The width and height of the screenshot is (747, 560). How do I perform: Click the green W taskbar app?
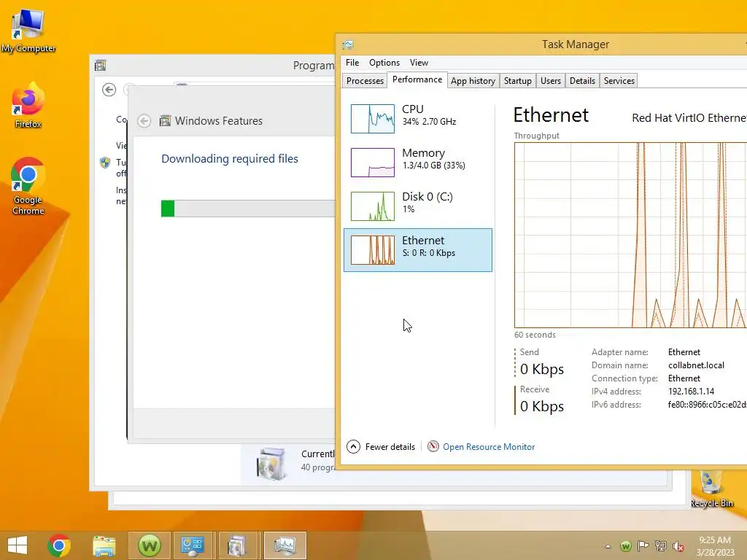pos(150,545)
